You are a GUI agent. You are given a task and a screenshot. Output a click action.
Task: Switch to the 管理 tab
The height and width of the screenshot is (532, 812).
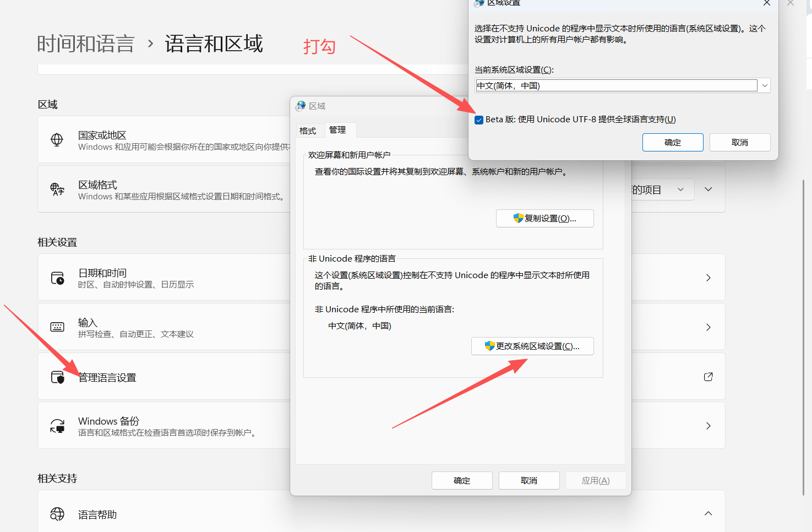click(337, 130)
